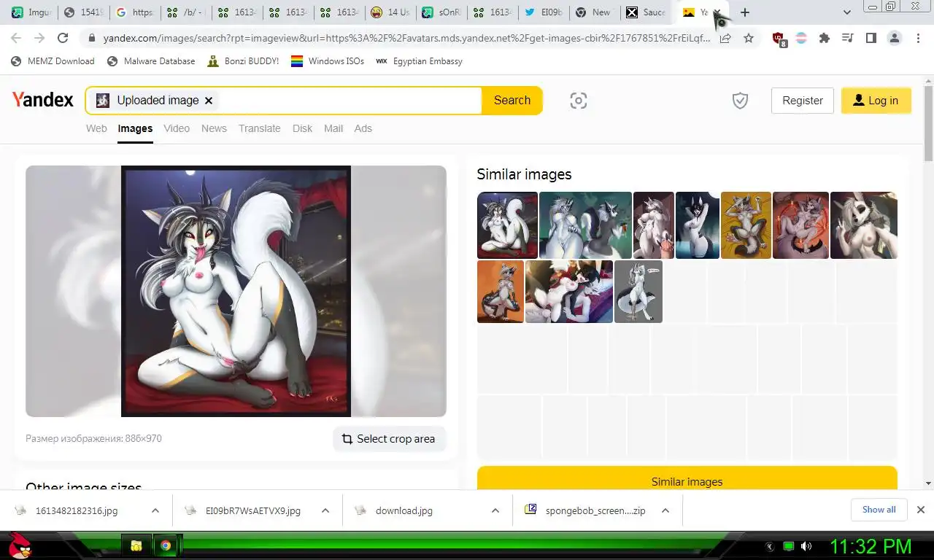The height and width of the screenshot is (560, 934).
Task: Click the striped flag extension icon
Action: 801,38
